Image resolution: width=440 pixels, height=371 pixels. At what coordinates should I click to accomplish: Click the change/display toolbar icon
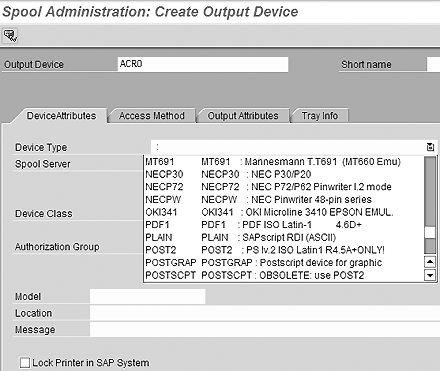click(10, 35)
